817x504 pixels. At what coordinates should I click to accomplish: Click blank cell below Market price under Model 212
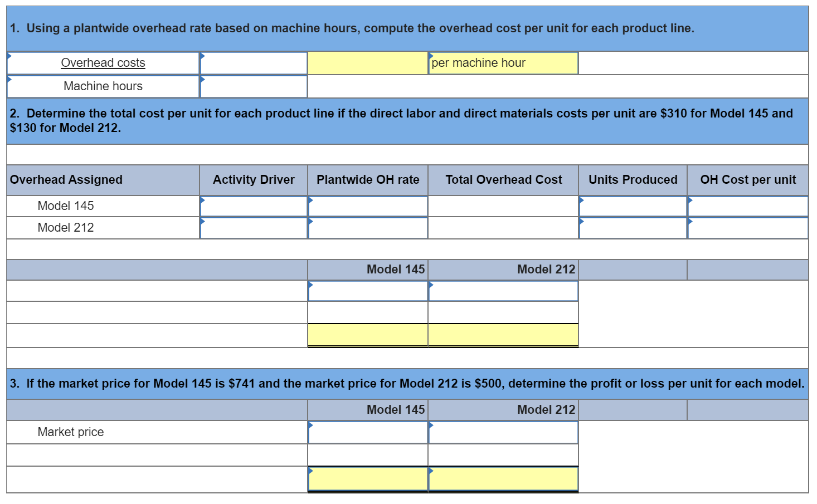tap(503, 455)
